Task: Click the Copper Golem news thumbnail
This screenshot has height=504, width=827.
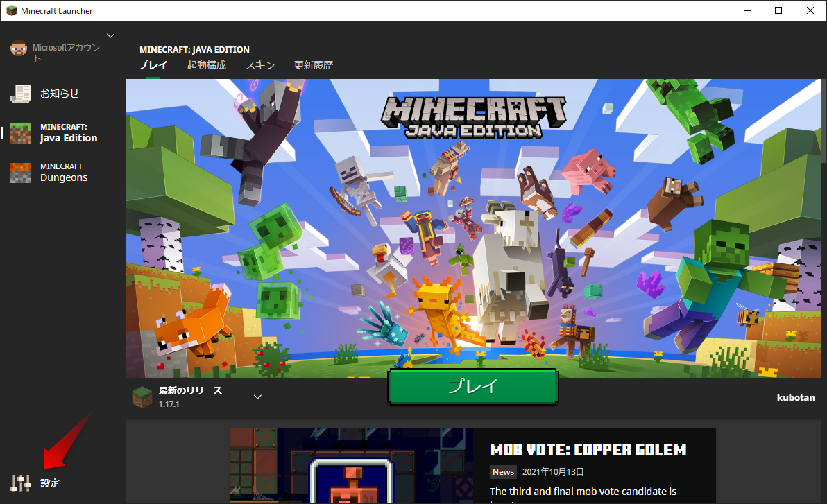Action: tap(351, 466)
